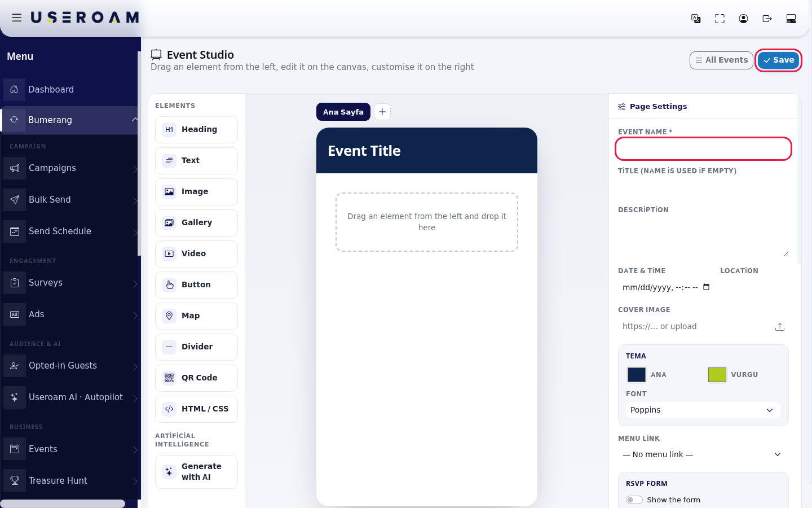
Task: Select the Ana Sayfa page tab
Action: [343, 112]
